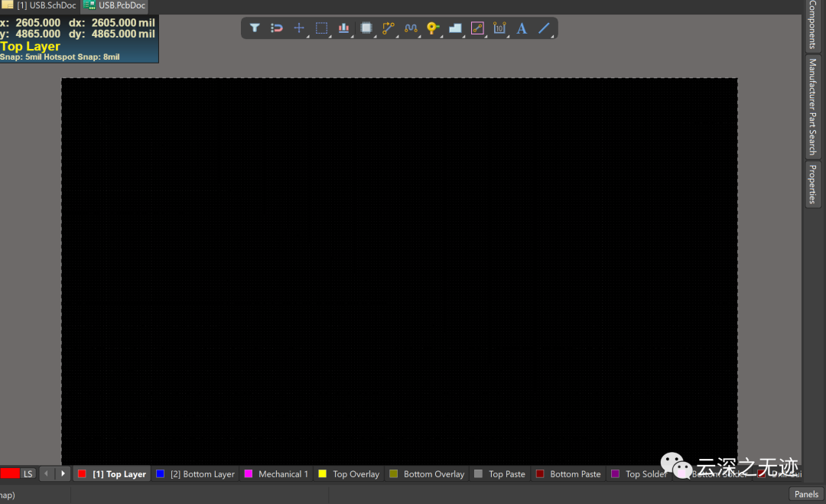Click the snapping magnet icon in the Active Bar

tap(277, 28)
